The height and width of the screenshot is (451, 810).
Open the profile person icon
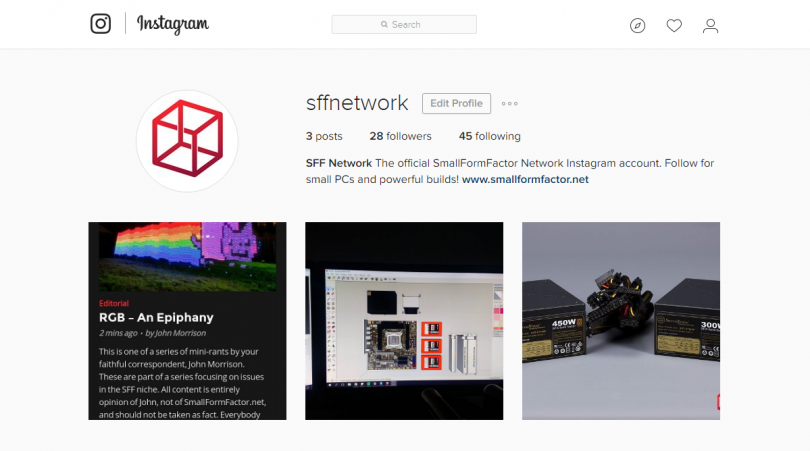point(710,25)
